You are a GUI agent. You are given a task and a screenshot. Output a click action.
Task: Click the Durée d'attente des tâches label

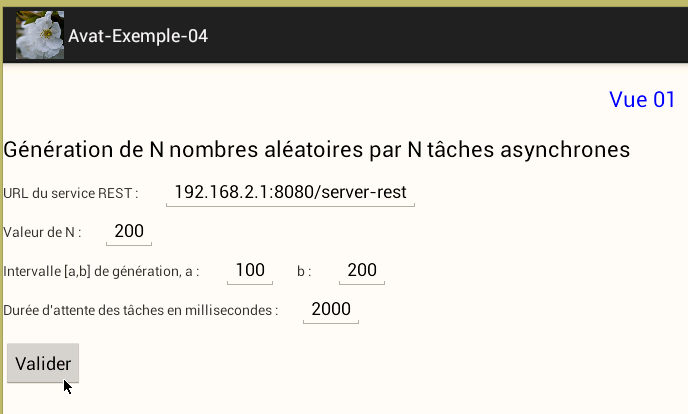click(x=141, y=310)
